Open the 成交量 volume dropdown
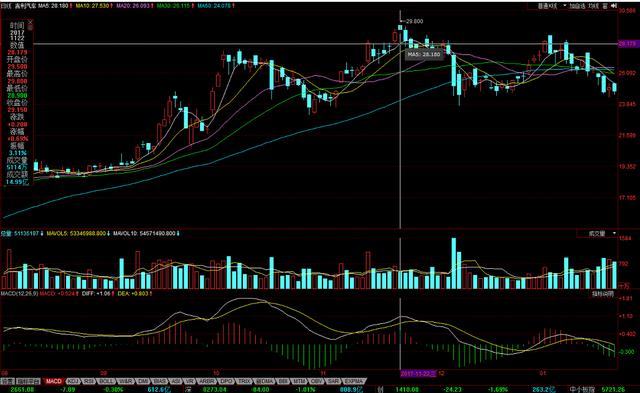Screen dimensions: 640x393 coord(597,234)
